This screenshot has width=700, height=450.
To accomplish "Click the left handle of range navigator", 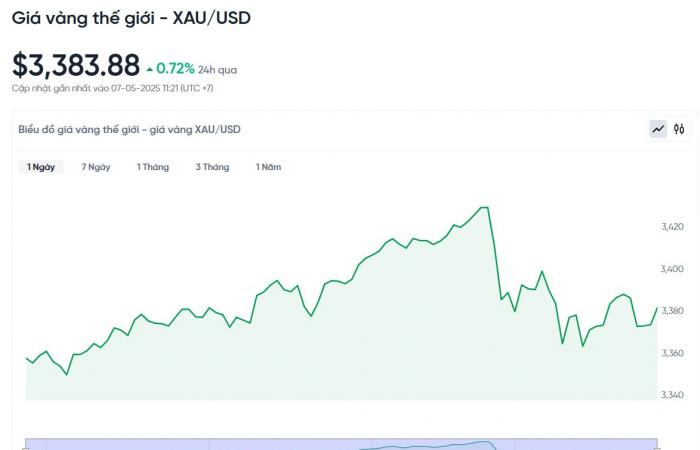I will pyautogui.click(x=25, y=447).
